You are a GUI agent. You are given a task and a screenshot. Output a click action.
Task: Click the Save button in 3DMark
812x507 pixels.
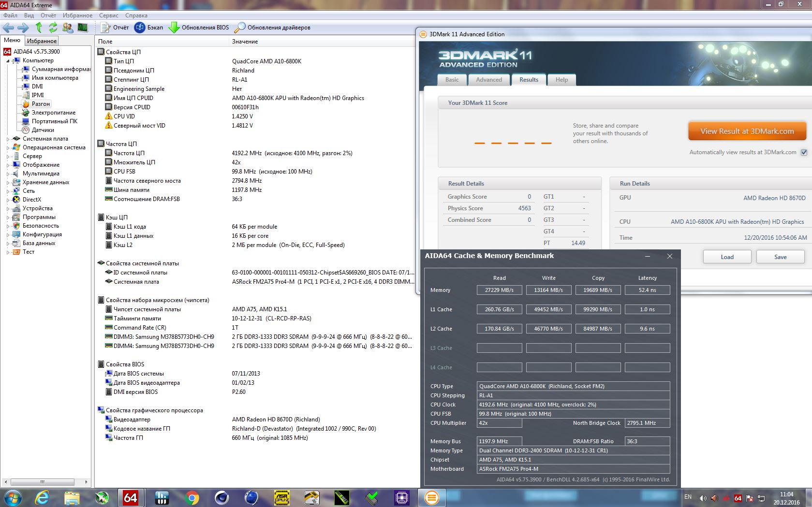pyautogui.click(x=780, y=257)
